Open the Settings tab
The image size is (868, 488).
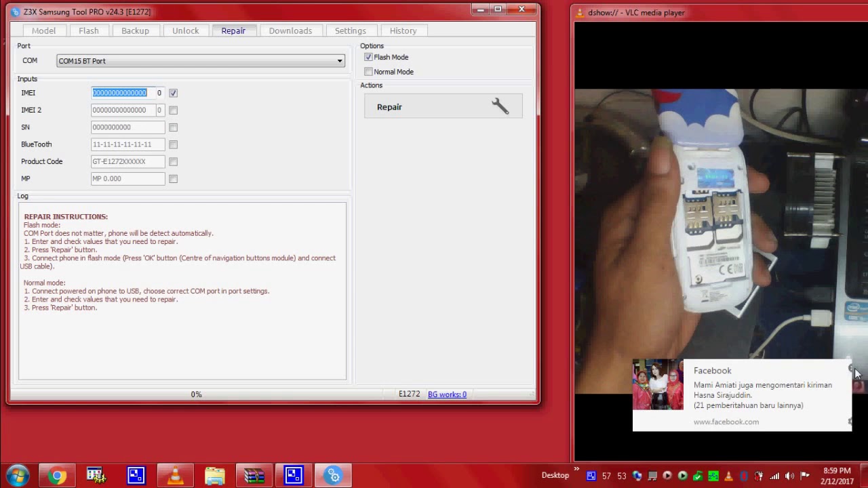coord(350,30)
